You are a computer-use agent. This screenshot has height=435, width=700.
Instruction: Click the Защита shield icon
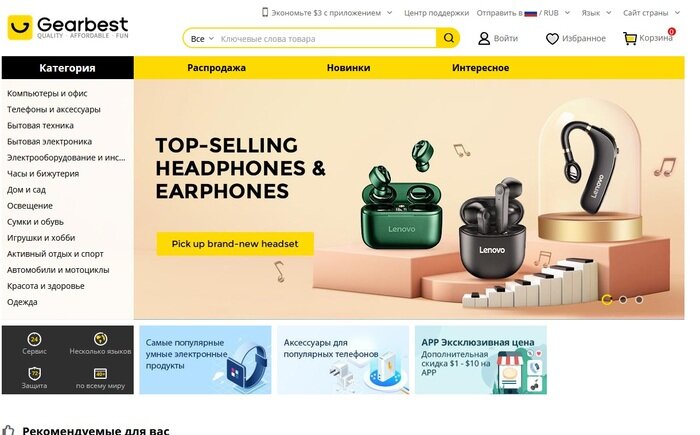click(34, 373)
